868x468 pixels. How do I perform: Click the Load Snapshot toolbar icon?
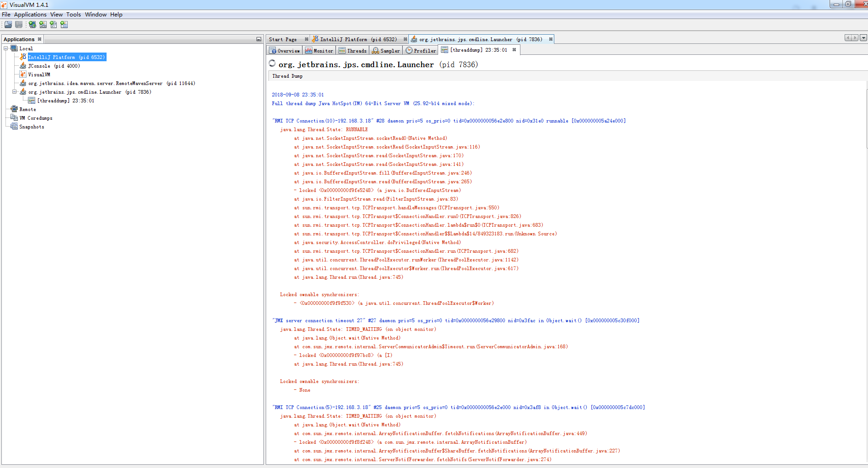click(8, 25)
